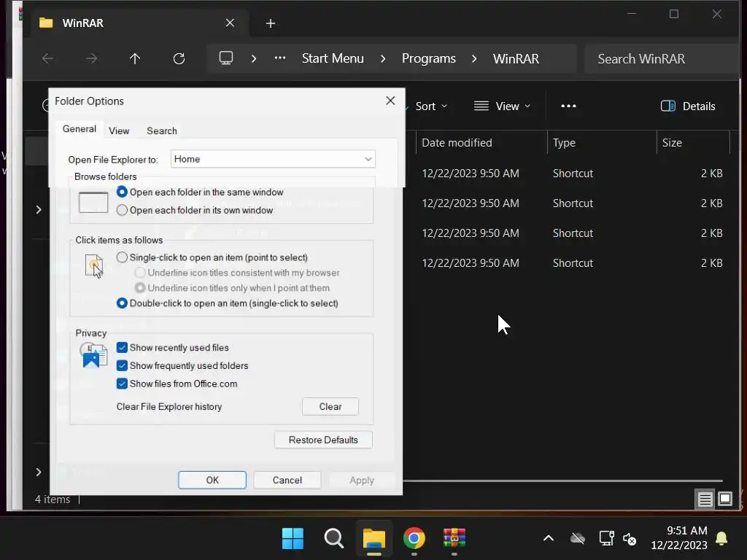This screenshot has width=747, height=560.
Task: Toggle the Details pane
Action: point(688,106)
